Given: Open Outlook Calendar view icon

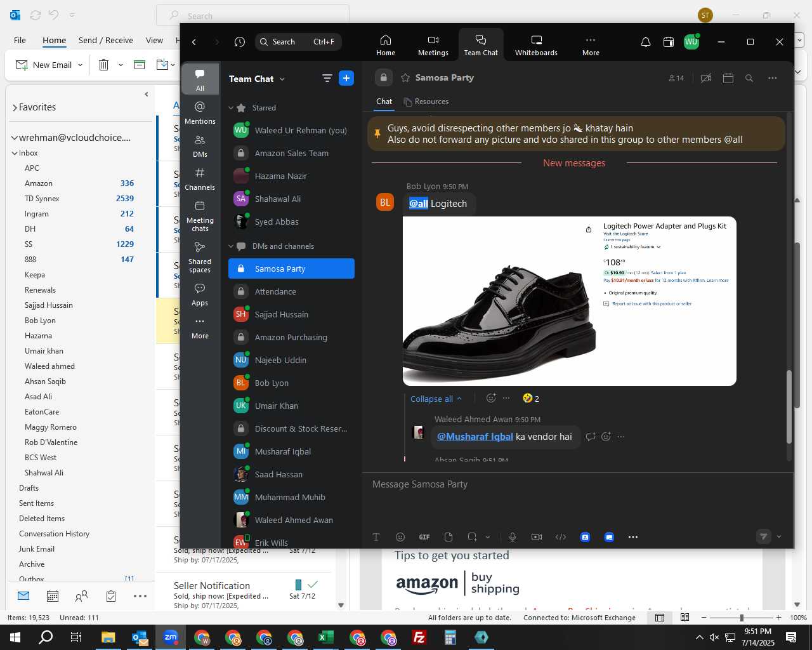Looking at the screenshot, I should point(53,596).
